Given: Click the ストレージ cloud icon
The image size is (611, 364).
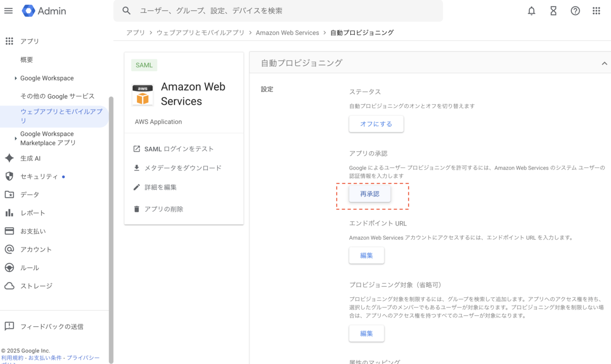Looking at the screenshot, I should 9,286.
